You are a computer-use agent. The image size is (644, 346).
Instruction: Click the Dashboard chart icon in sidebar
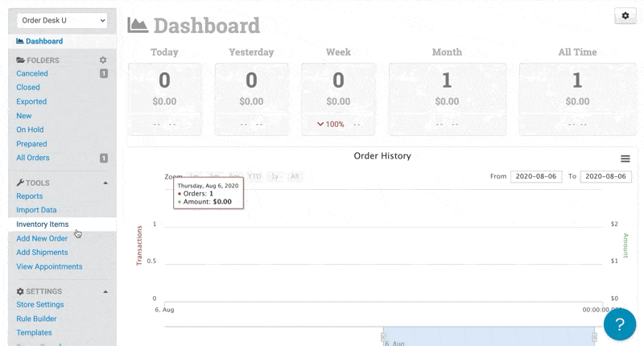coord(20,41)
